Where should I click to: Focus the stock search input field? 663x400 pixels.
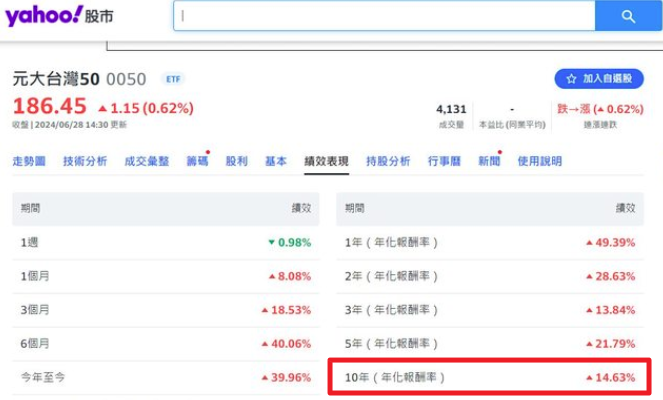click(x=384, y=16)
